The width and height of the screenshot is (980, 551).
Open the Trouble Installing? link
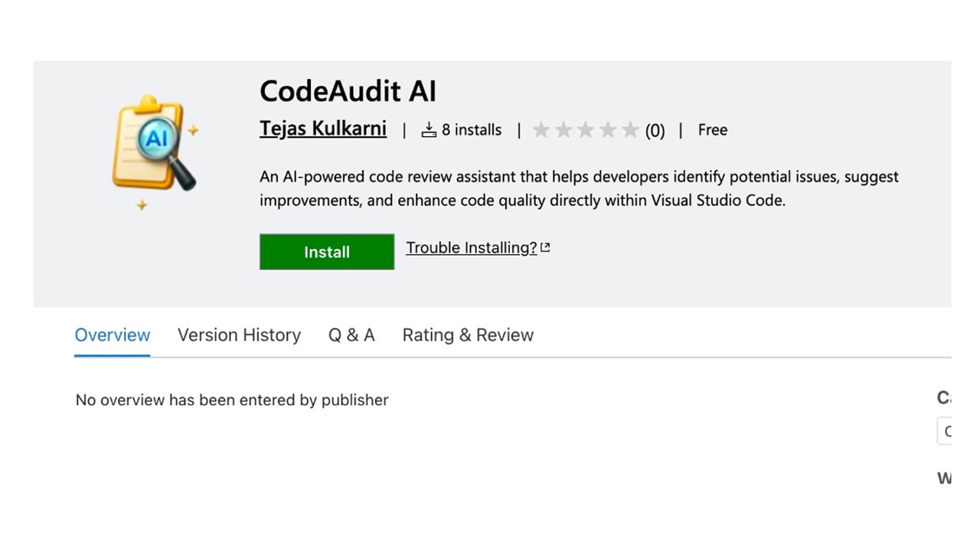(471, 248)
